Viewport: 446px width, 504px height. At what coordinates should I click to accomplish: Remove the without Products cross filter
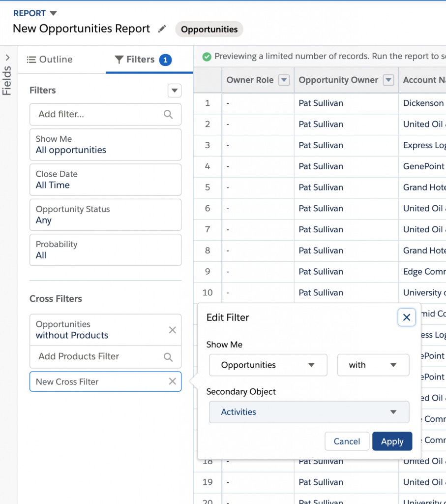click(173, 330)
